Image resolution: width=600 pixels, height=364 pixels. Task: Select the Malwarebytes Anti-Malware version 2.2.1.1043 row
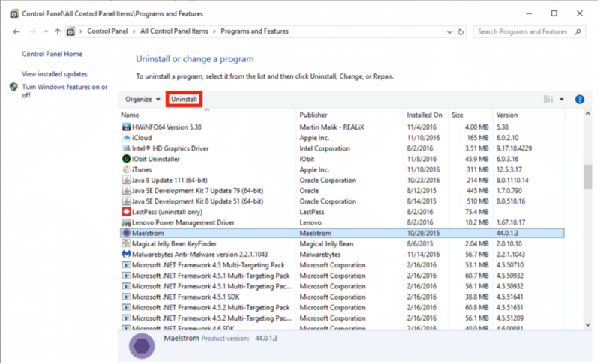[x=342, y=254]
